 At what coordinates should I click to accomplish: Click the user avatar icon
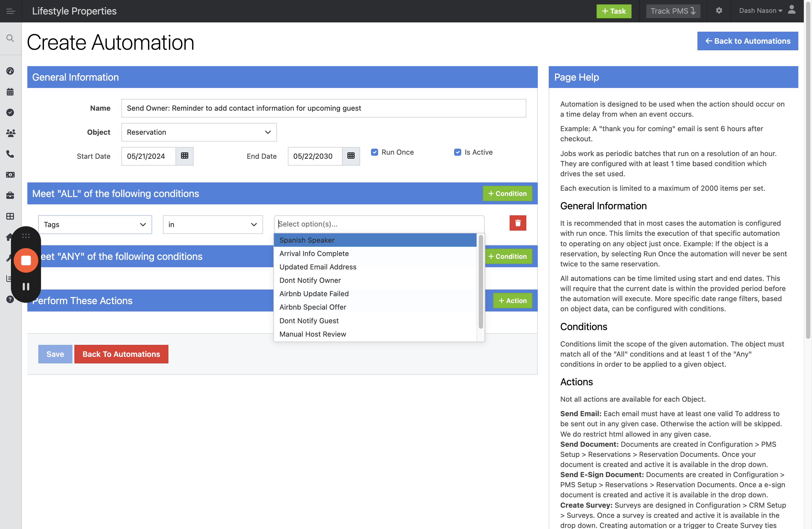tap(791, 10)
